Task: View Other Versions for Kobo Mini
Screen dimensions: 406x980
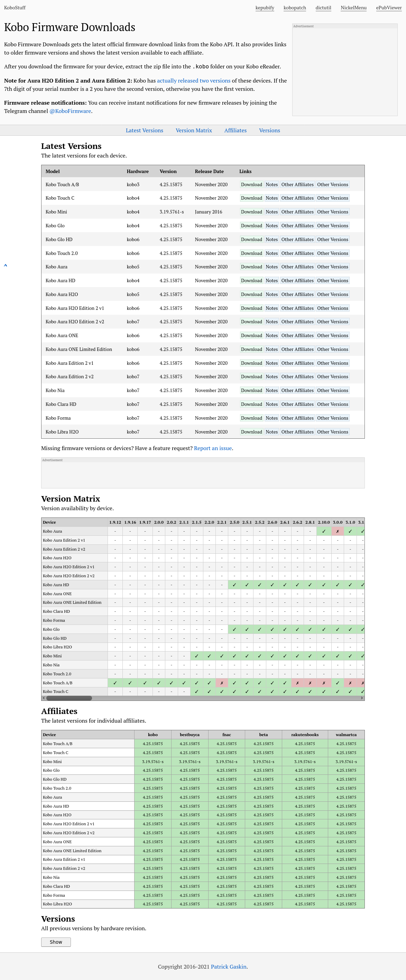Action: click(332, 212)
